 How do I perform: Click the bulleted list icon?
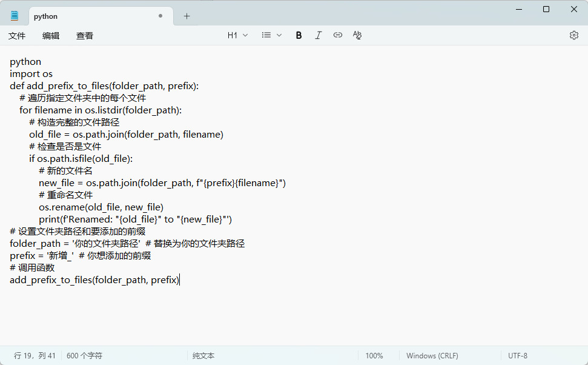pos(266,35)
